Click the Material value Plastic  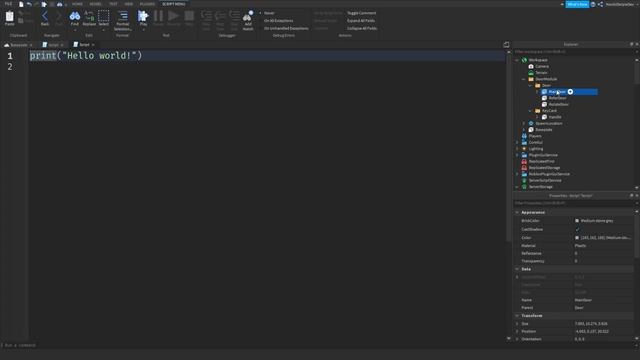click(x=580, y=246)
